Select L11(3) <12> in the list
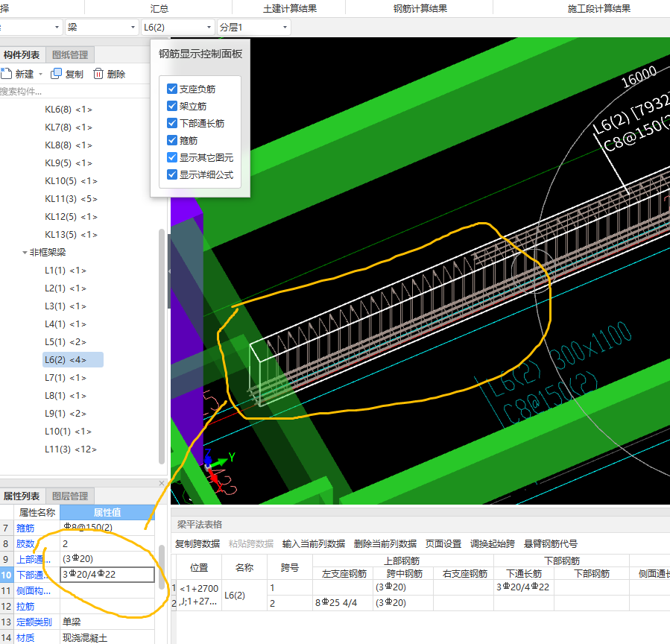This screenshot has width=670, height=644. (71, 449)
